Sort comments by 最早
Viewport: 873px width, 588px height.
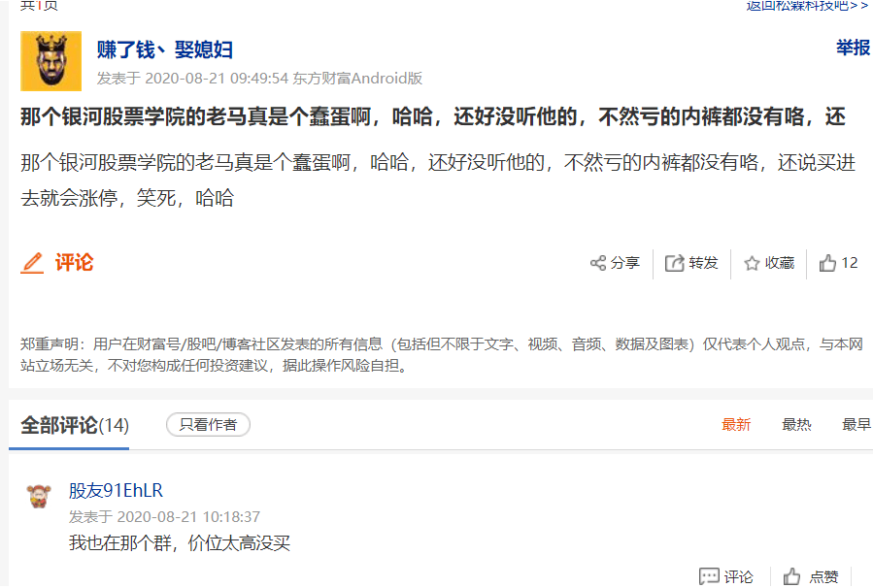(x=856, y=425)
